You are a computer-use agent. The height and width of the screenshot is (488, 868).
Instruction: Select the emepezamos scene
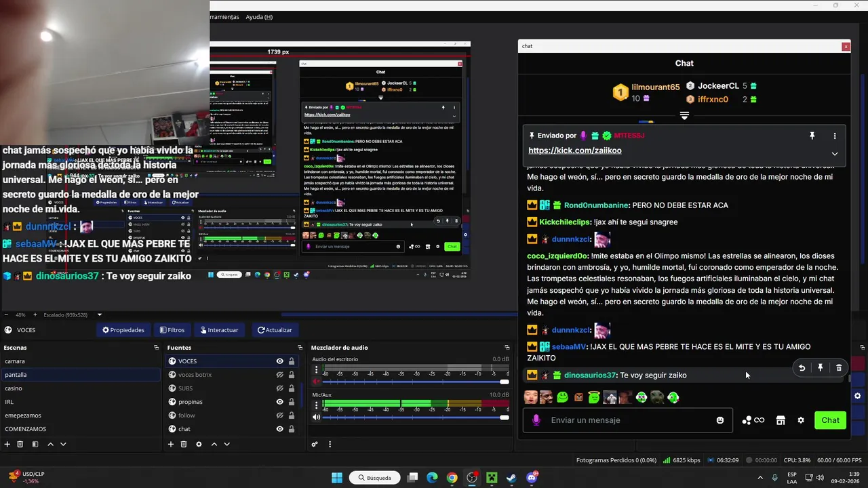tap(80, 415)
